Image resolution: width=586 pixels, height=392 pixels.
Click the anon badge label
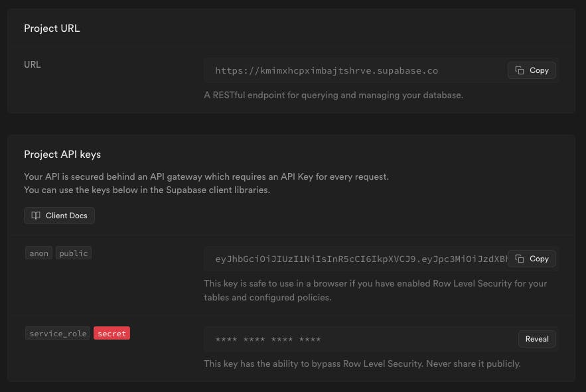[x=38, y=253]
